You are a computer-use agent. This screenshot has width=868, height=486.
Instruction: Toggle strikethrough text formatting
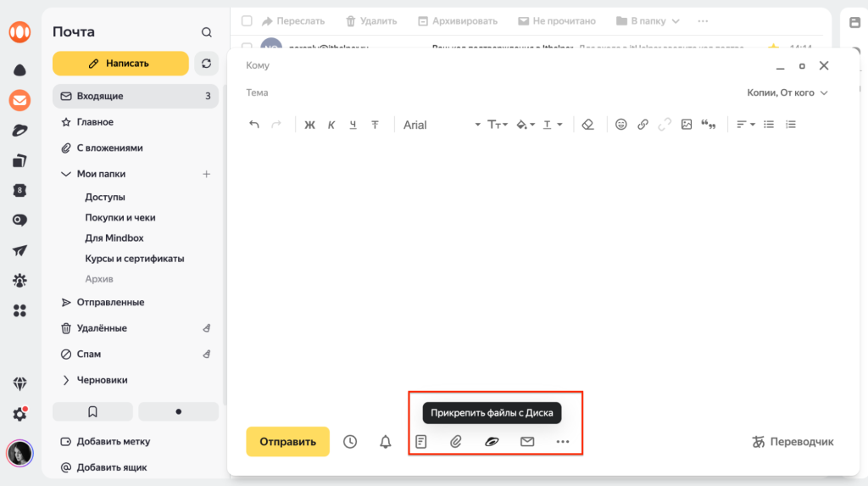tap(375, 125)
